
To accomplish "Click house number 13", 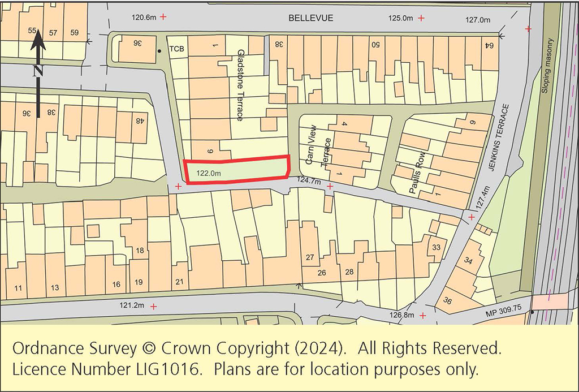I will click(55, 287).
